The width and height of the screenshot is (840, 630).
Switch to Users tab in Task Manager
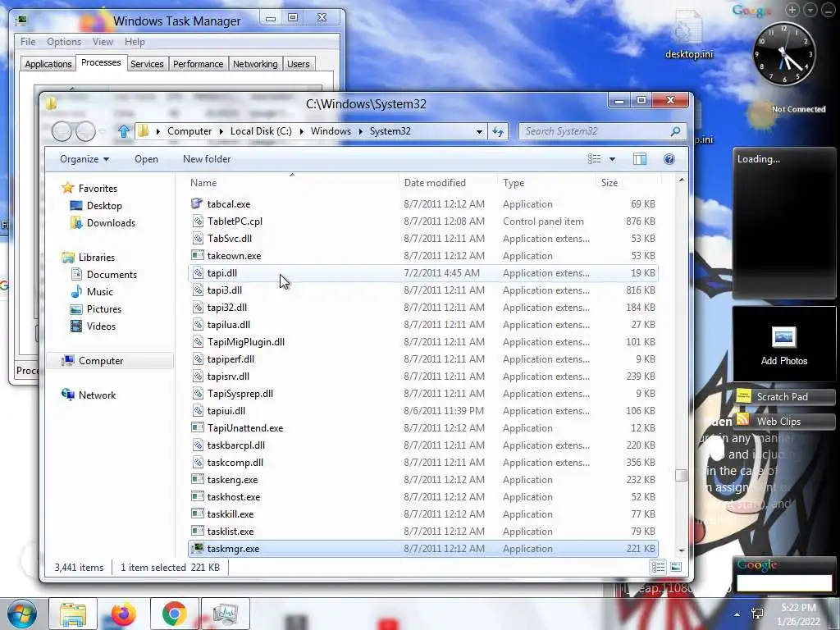(299, 64)
